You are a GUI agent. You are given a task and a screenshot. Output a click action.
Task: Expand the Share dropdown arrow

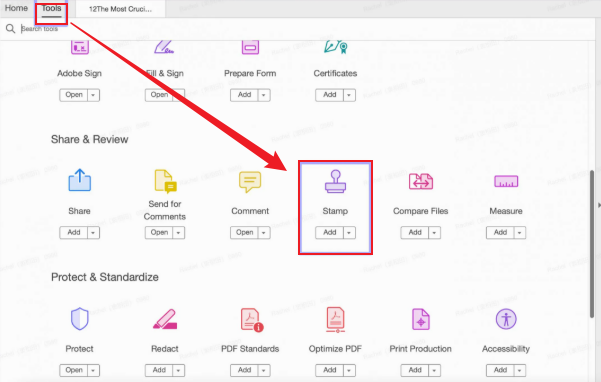point(94,233)
